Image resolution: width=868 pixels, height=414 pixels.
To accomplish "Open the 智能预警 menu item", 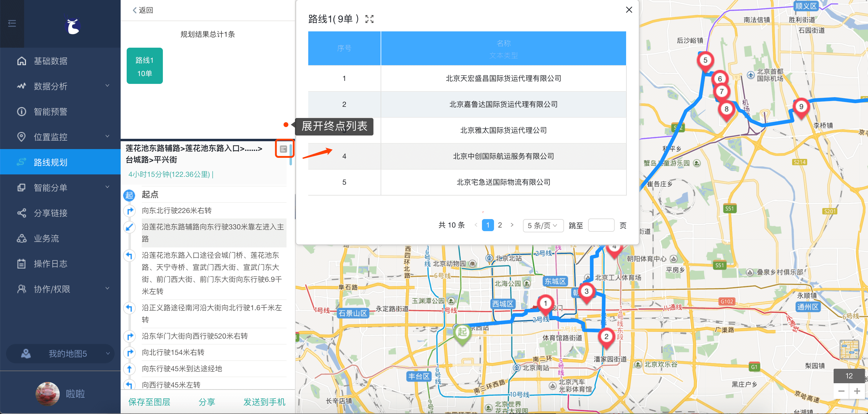I will pyautogui.click(x=60, y=112).
